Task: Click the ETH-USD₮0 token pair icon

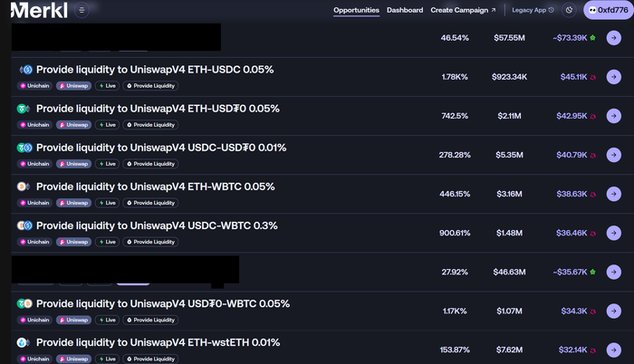Action: tap(24, 109)
